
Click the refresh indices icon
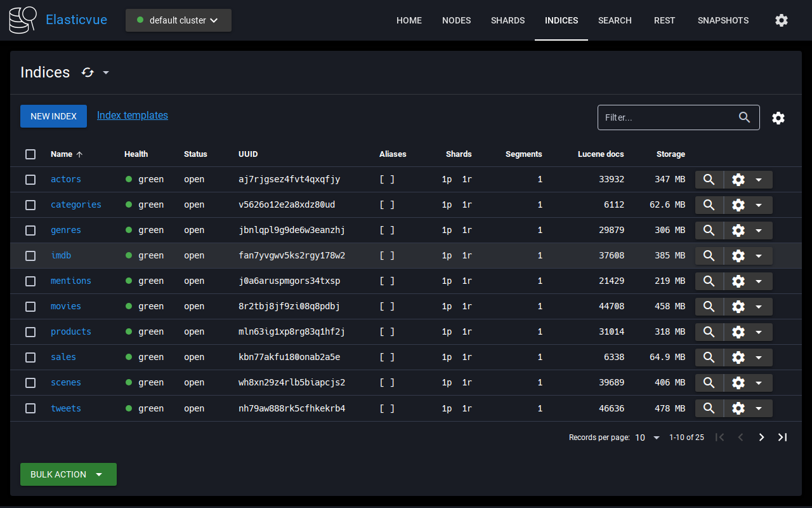coord(88,72)
